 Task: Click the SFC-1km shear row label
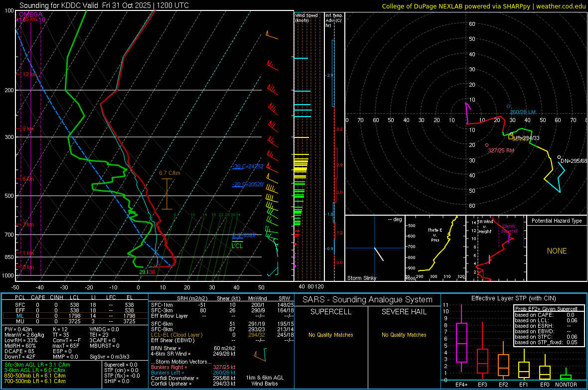pos(161,305)
